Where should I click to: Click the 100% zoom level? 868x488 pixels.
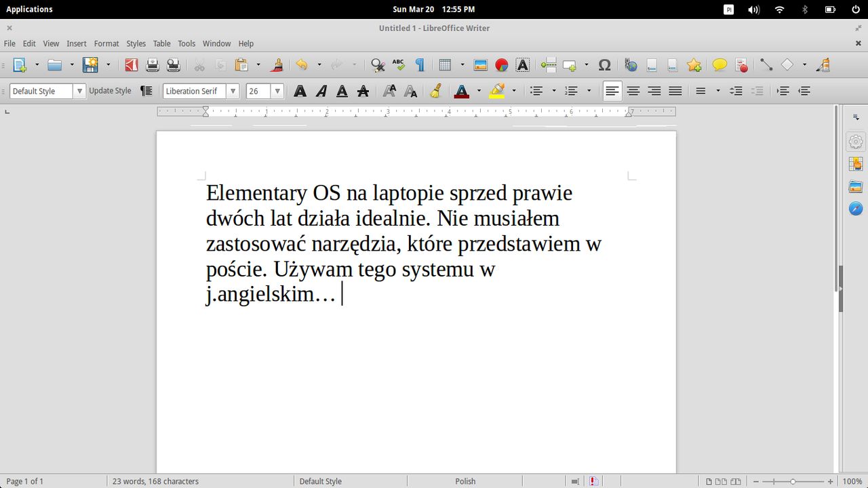852,481
